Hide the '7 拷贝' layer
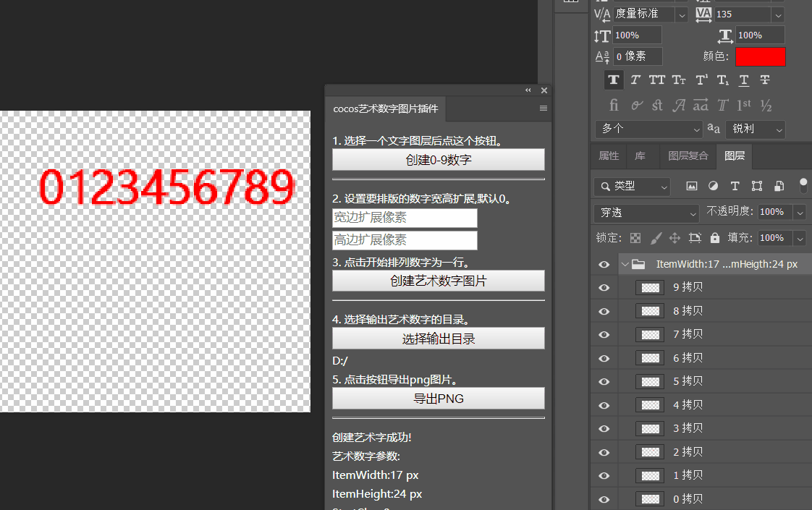The height and width of the screenshot is (510, 812). (x=604, y=334)
